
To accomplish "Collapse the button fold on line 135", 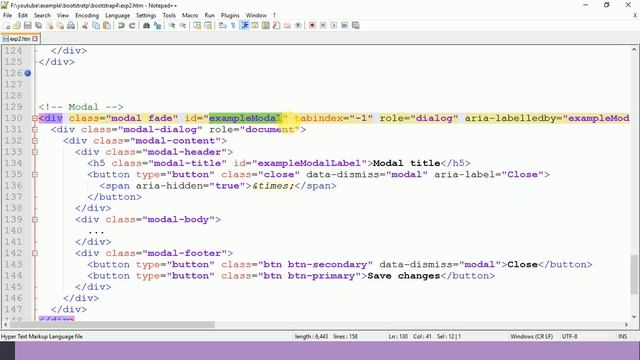I will point(35,174).
